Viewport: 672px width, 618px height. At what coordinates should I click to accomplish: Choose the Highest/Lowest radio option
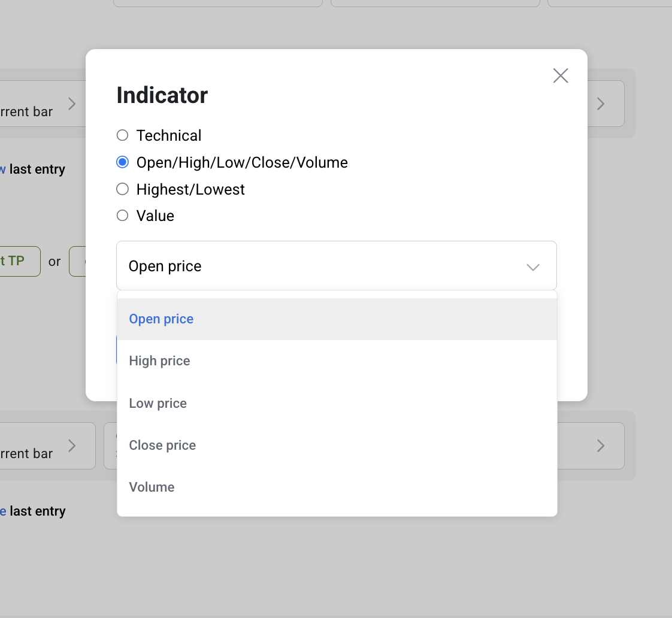coord(123,189)
